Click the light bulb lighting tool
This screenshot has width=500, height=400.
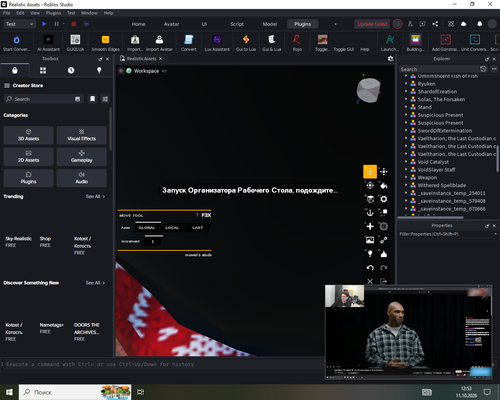tap(370, 254)
